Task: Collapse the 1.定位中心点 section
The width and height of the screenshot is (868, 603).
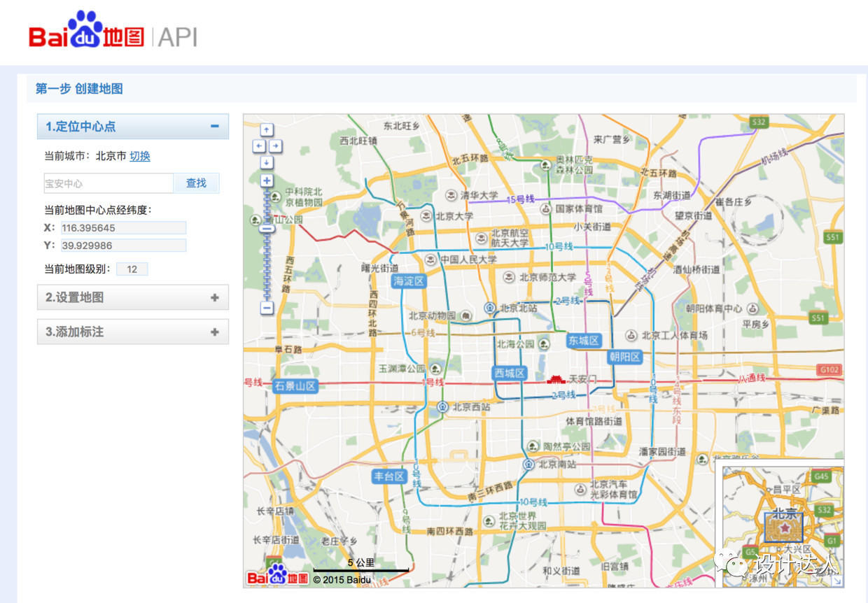Action: pos(214,127)
